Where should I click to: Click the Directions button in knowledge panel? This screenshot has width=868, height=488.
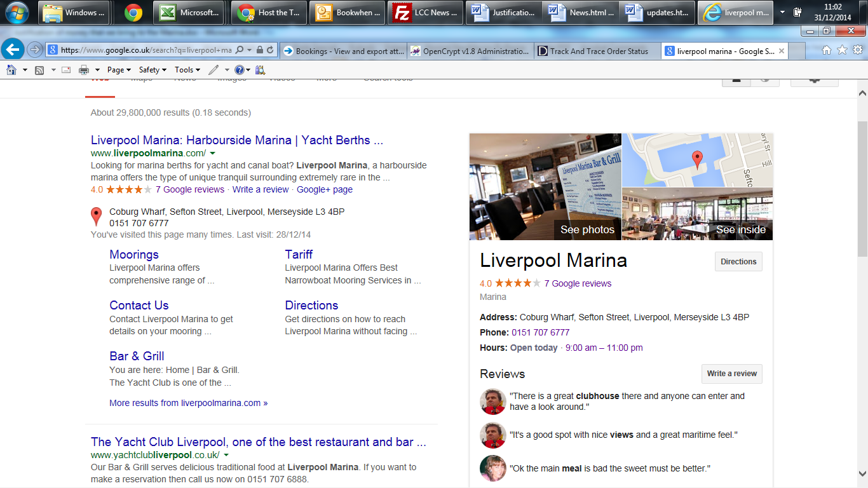[x=738, y=262]
